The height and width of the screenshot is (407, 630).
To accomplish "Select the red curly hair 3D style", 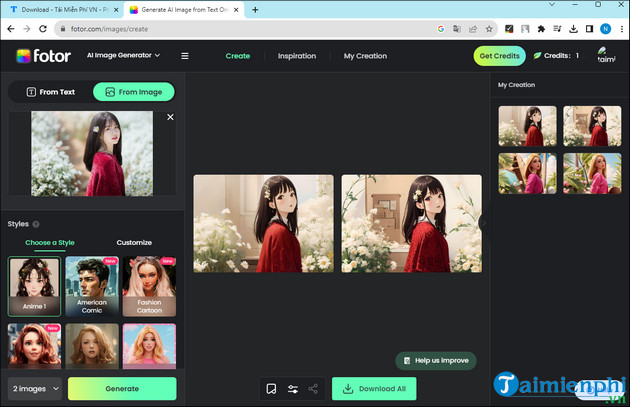I will point(35,346).
